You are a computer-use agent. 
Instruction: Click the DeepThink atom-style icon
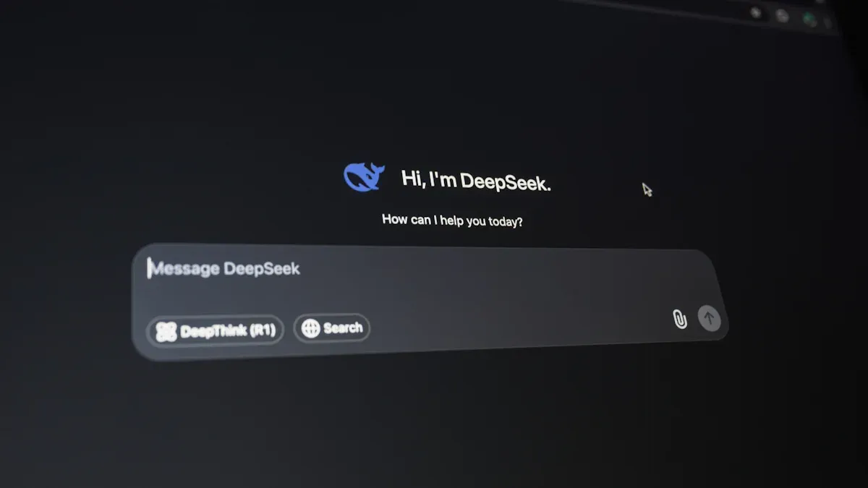pyautogui.click(x=166, y=332)
